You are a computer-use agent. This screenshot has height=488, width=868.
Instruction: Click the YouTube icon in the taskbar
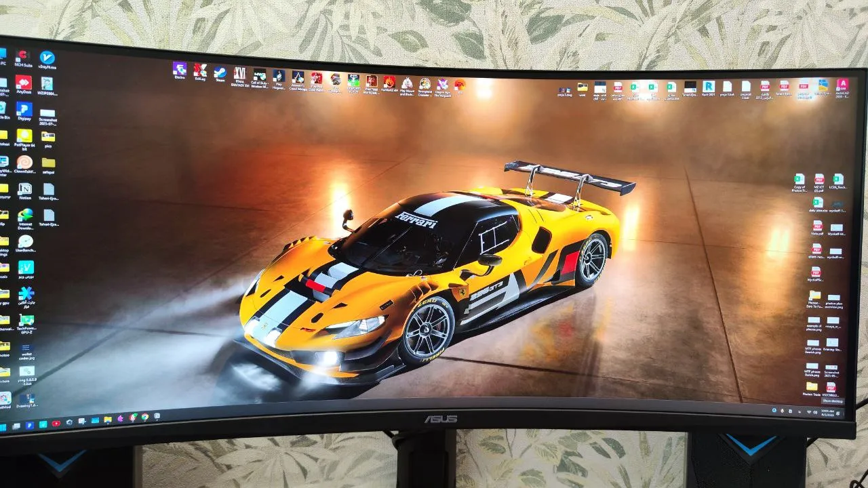click(x=56, y=424)
